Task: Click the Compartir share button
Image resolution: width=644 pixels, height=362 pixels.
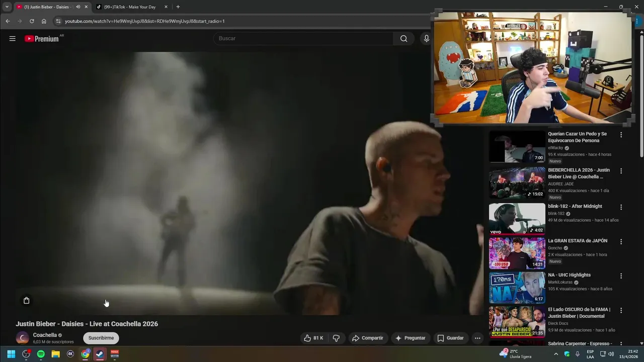Action: [367, 338]
